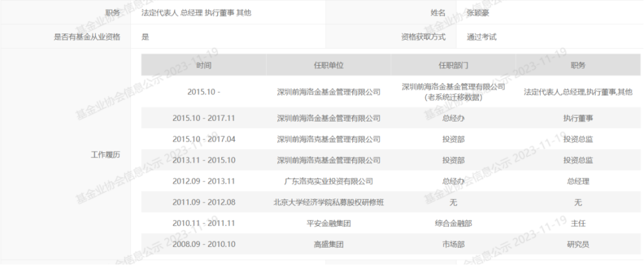The image size is (644, 265).
Task: Click the name value 张颖豪
Action: 478,13
